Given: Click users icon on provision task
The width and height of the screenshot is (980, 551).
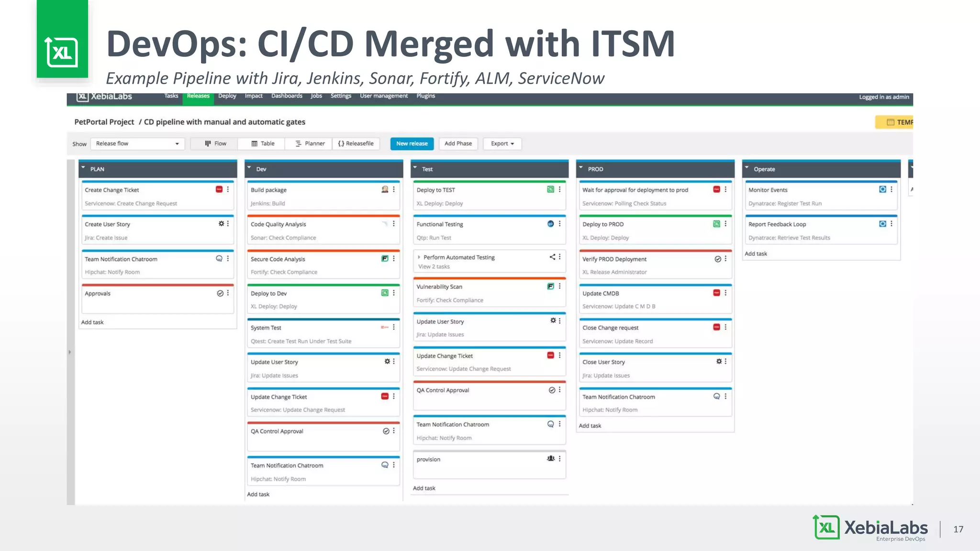Looking at the screenshot, I should click(551, 458).
